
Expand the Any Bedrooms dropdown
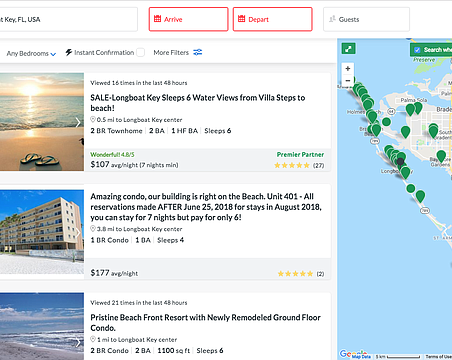pos(31,53)
